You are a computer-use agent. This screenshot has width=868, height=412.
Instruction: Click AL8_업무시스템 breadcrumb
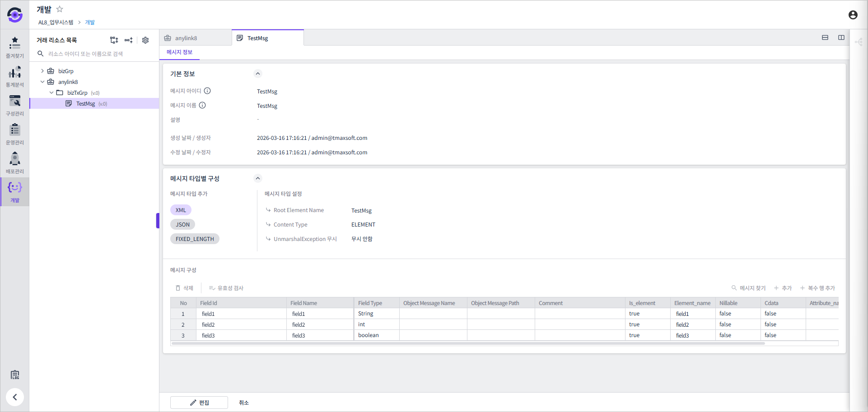[x=56, y=22]
